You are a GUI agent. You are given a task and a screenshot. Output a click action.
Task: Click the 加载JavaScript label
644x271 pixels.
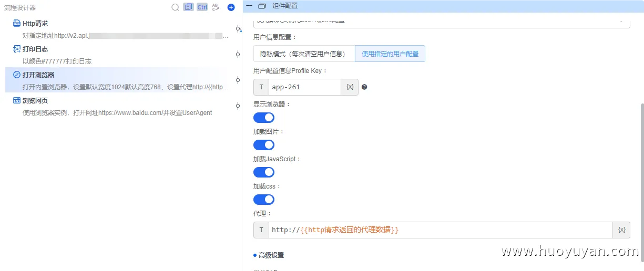[277, 159]
